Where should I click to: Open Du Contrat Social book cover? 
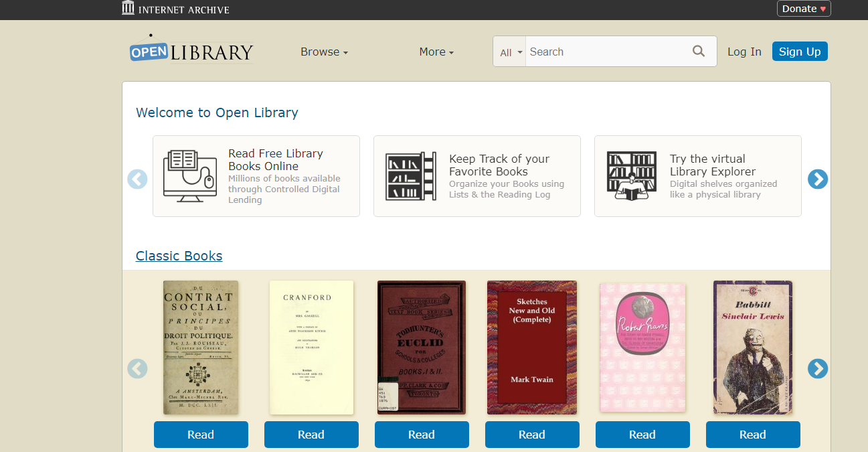(x=201, y=348)
